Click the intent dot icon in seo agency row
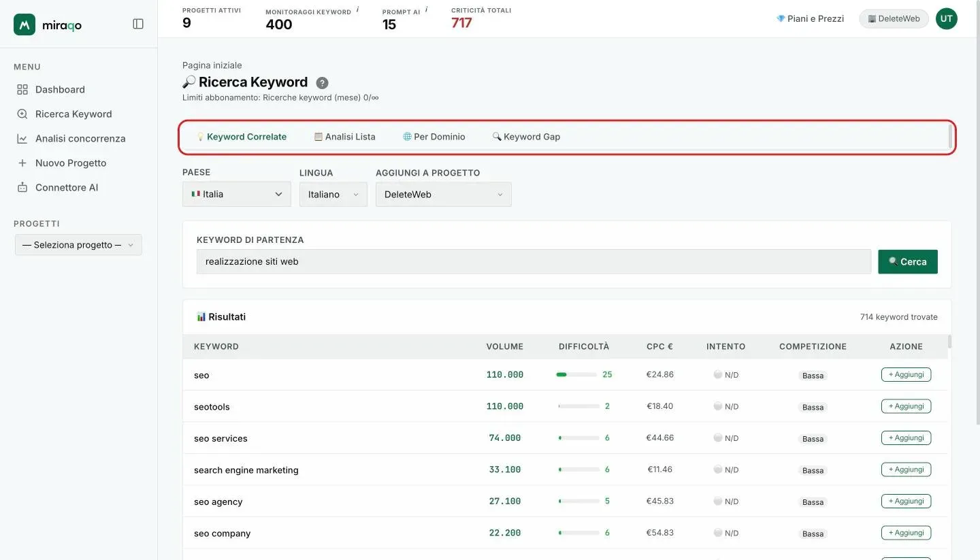 coord(717,501)
